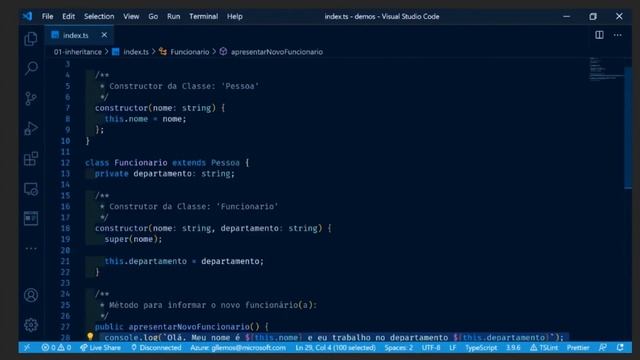Open the Source Control view

[31, 98]
